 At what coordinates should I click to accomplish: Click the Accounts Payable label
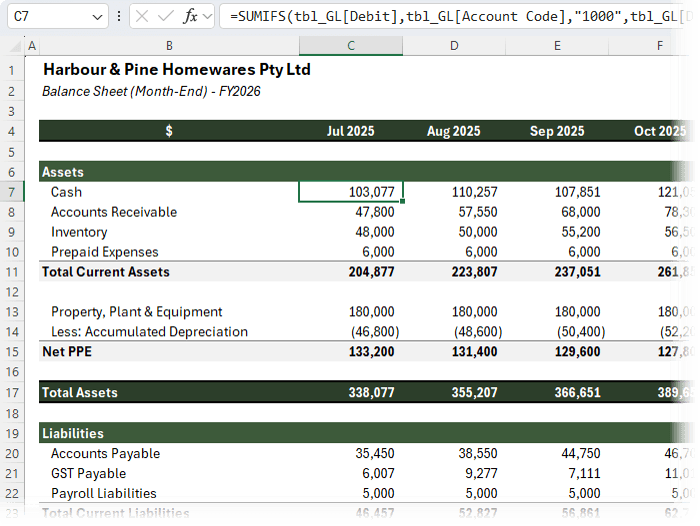tap(105, 454)
